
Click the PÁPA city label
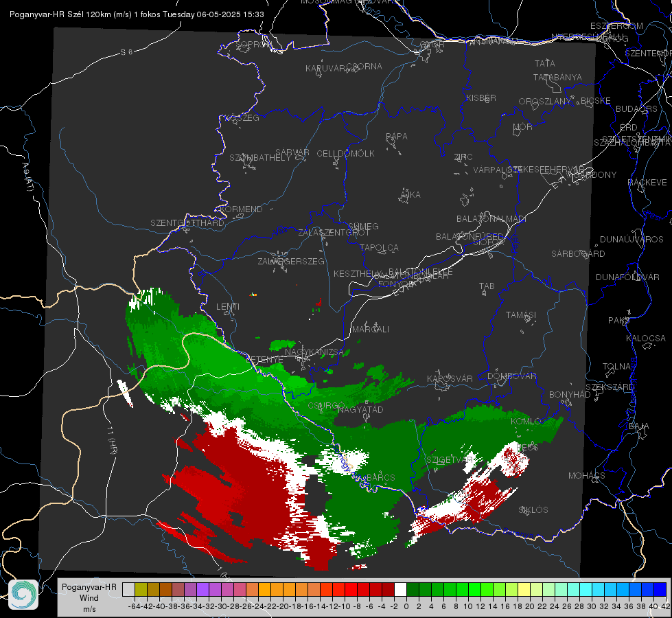pyautogui.click(x=397, y=137)
